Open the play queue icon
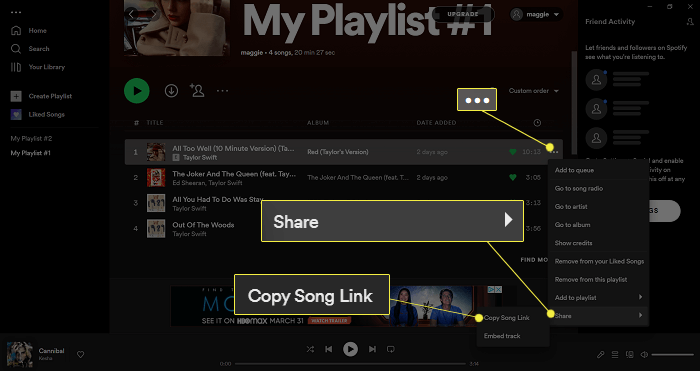Image resolution: width=700 pixels, height=371 pixels. [x=615, y=354]
